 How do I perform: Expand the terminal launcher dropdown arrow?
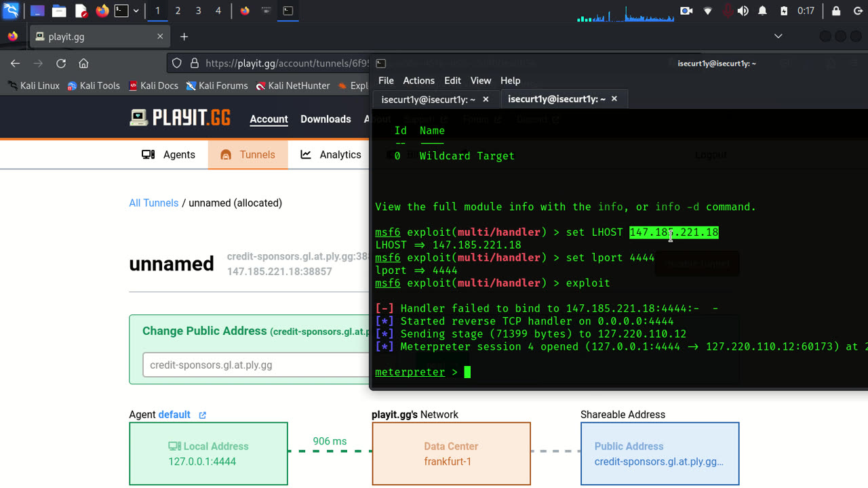(136, 11)
